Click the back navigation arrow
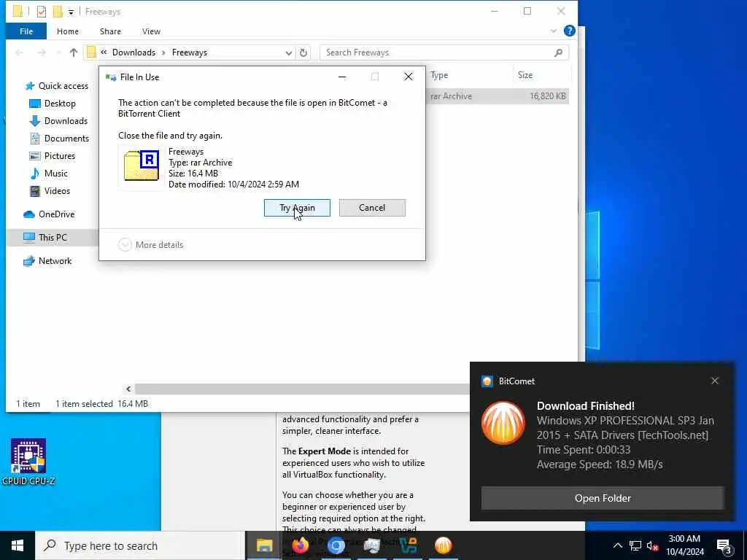The height and width of the screenshot is (560, 747). point(20,52)
